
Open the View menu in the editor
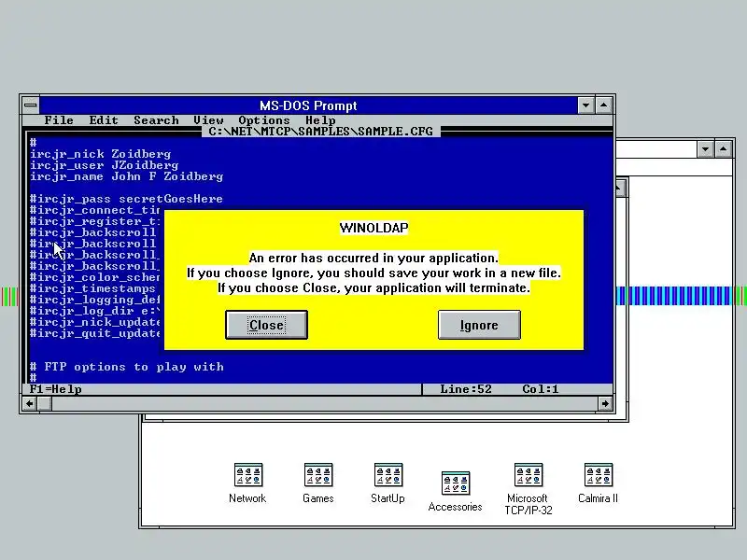point(208,120)
